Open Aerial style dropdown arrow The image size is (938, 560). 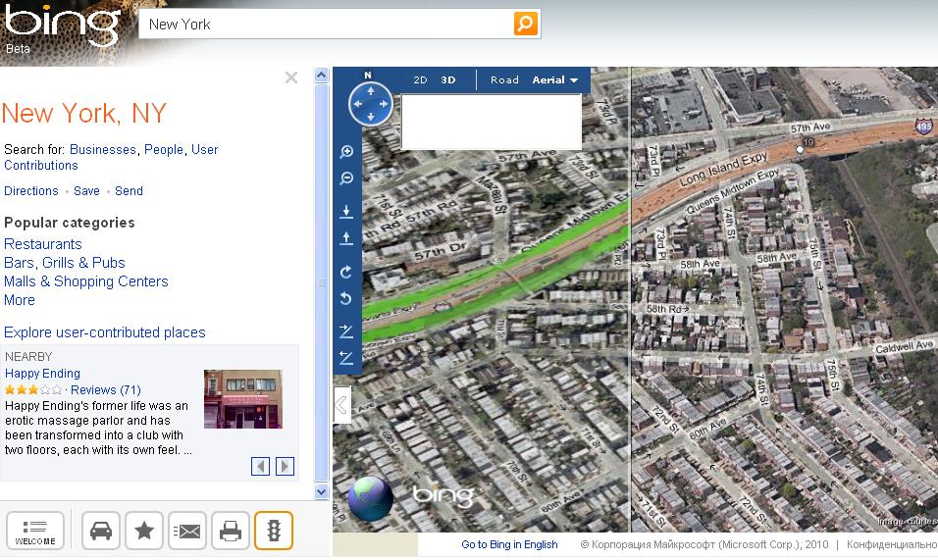coord(574,80)
